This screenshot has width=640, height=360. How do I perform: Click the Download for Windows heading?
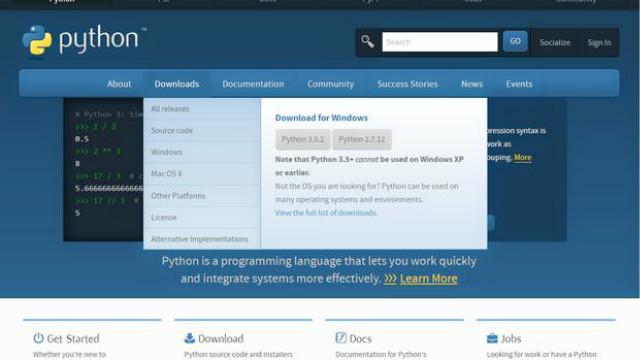click(321, 118)
